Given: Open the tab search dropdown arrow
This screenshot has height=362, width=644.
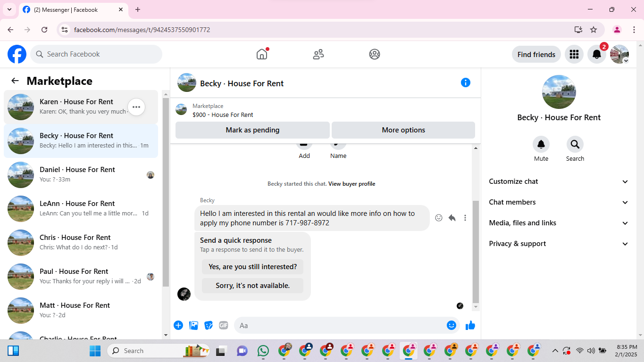Looking at the screenshot, I should 9,9.
